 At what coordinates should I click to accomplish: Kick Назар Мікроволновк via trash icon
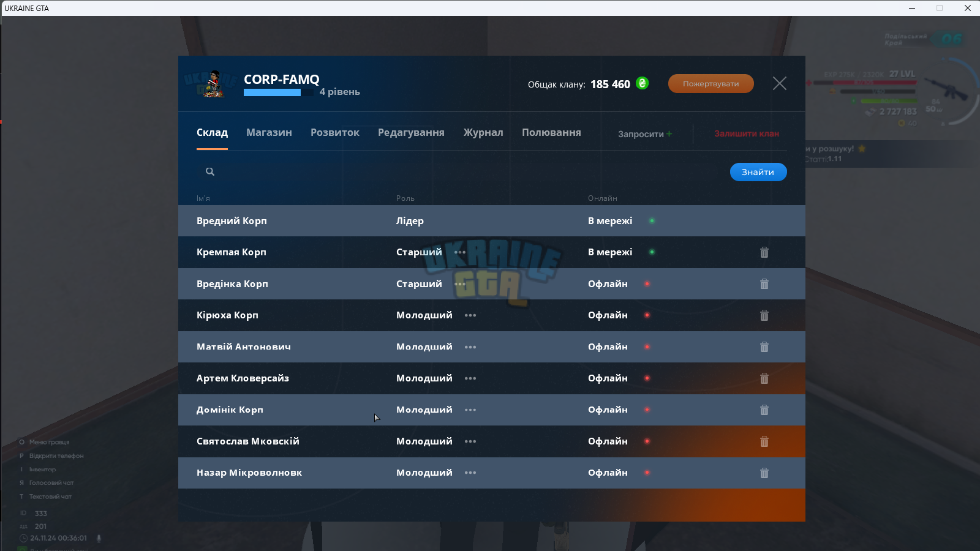764,473
